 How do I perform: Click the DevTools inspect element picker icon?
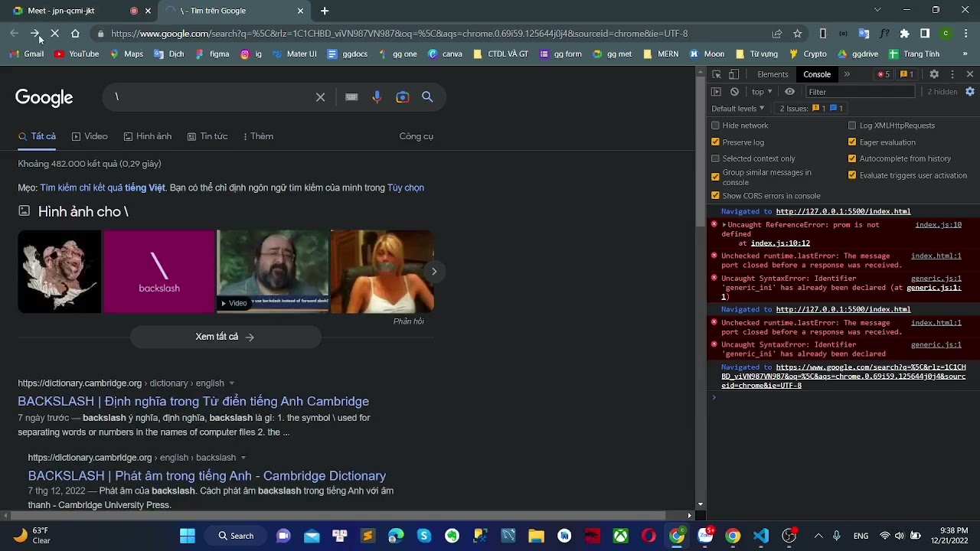coord(717,74)
